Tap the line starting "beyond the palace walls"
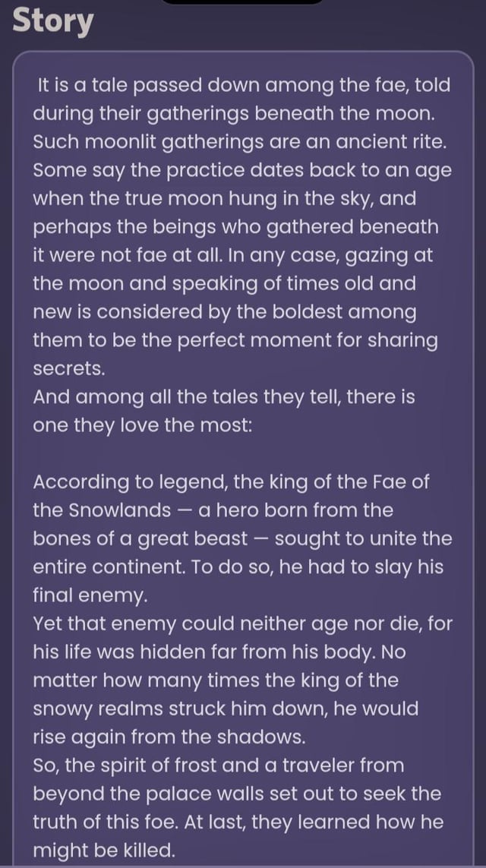 (x=236, y=794)
